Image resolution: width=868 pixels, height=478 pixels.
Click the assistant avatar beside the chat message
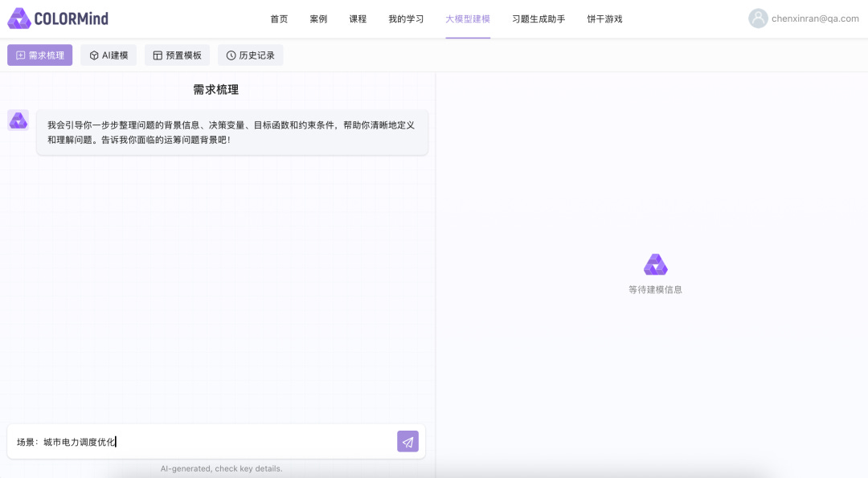(18, 120)
